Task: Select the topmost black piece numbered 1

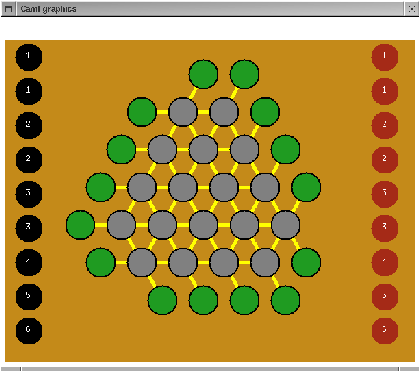Action: click(x=29, y=57)
